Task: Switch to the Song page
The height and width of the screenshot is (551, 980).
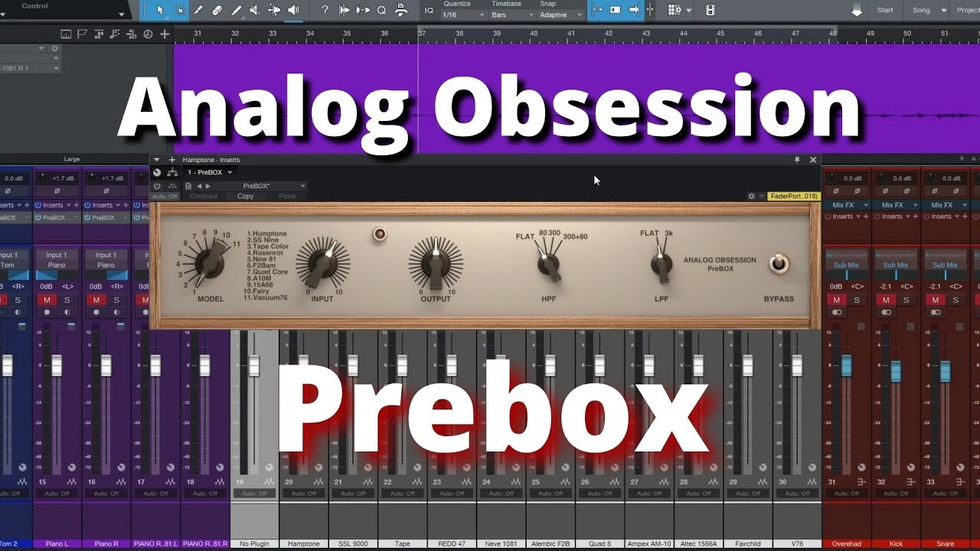Action: pos(921,10)
